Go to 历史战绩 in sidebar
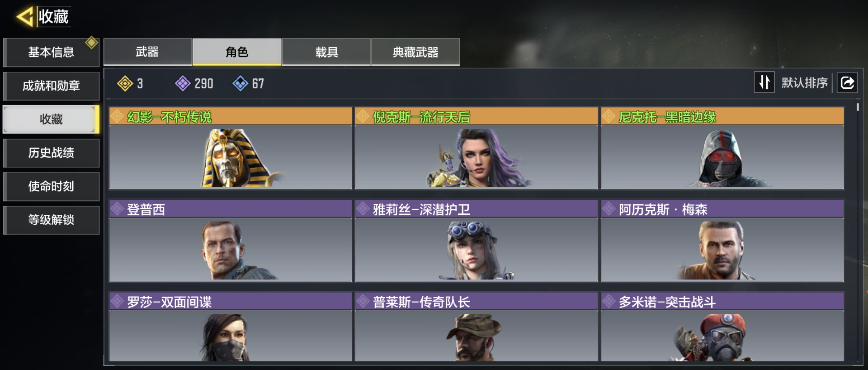Viewport: 868px width, 370px height. pos(51,153)
